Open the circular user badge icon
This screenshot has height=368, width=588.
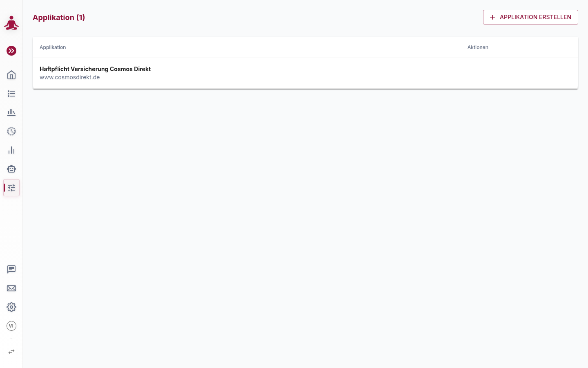coord(11,131)
